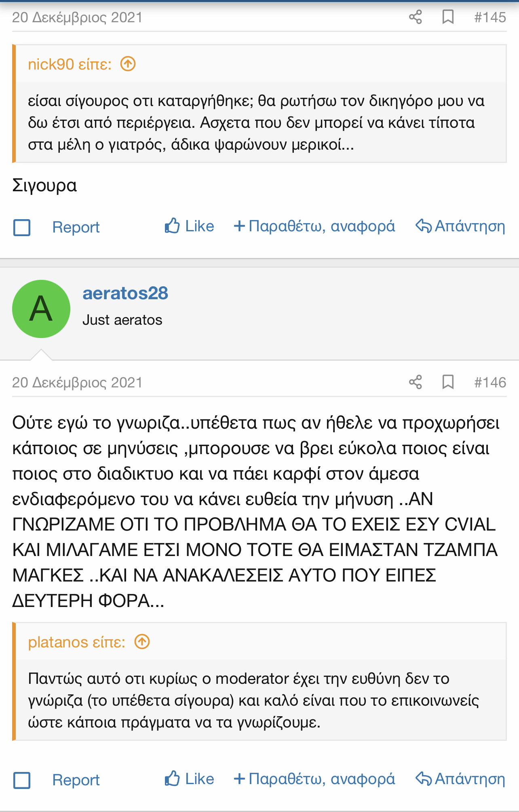Report post #145

pos(76,227)
